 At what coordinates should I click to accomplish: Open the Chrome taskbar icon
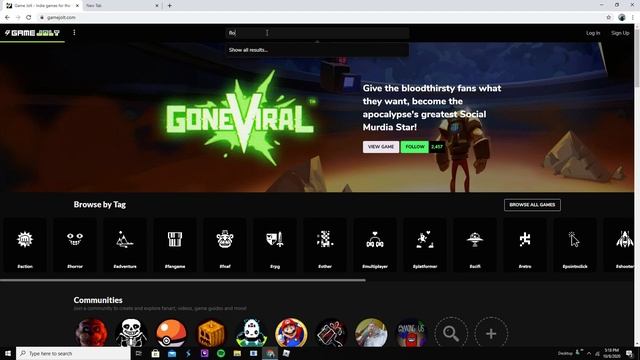pyautogui.click(x=270, y=353)
